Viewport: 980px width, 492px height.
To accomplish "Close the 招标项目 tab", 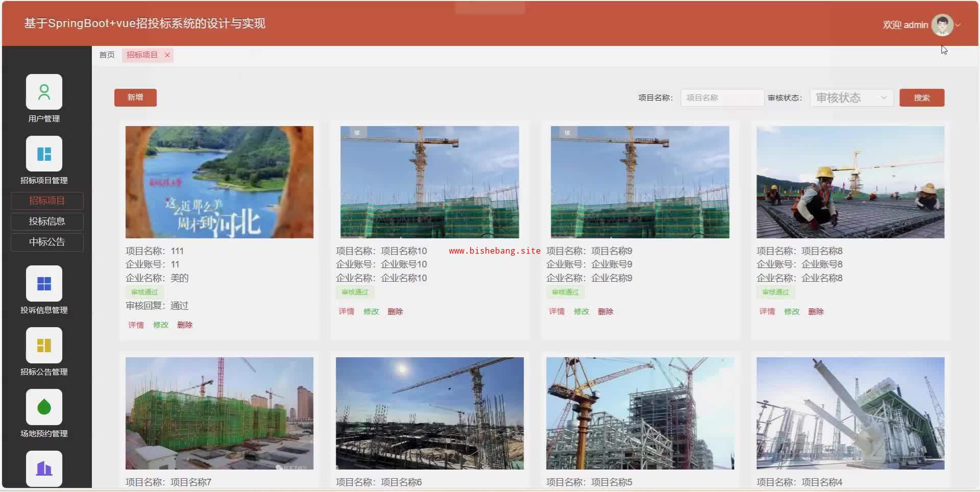I will point(167,55).
